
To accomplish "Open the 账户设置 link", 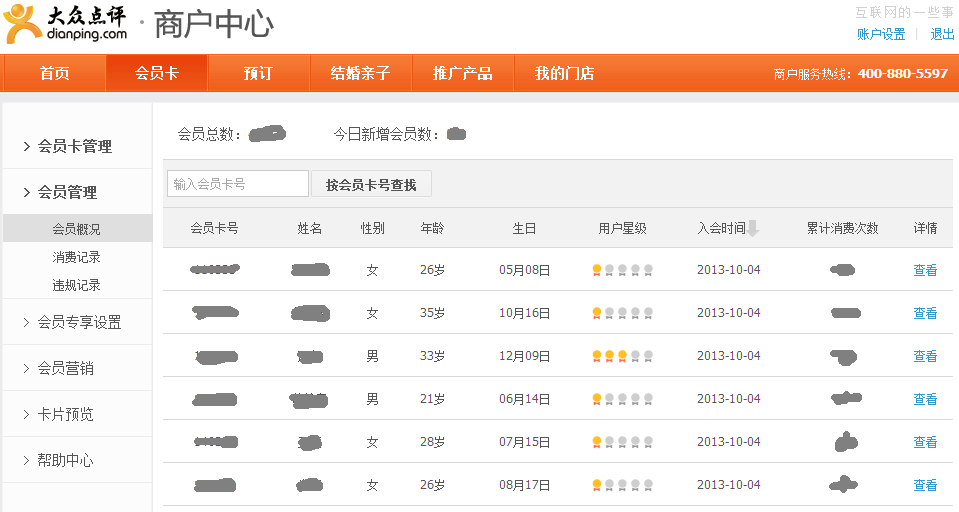I will click(x=880, y=34).
